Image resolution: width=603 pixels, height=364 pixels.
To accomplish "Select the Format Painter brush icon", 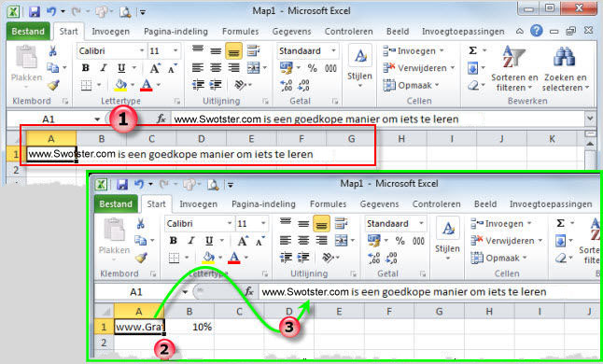I will (53, 85).
